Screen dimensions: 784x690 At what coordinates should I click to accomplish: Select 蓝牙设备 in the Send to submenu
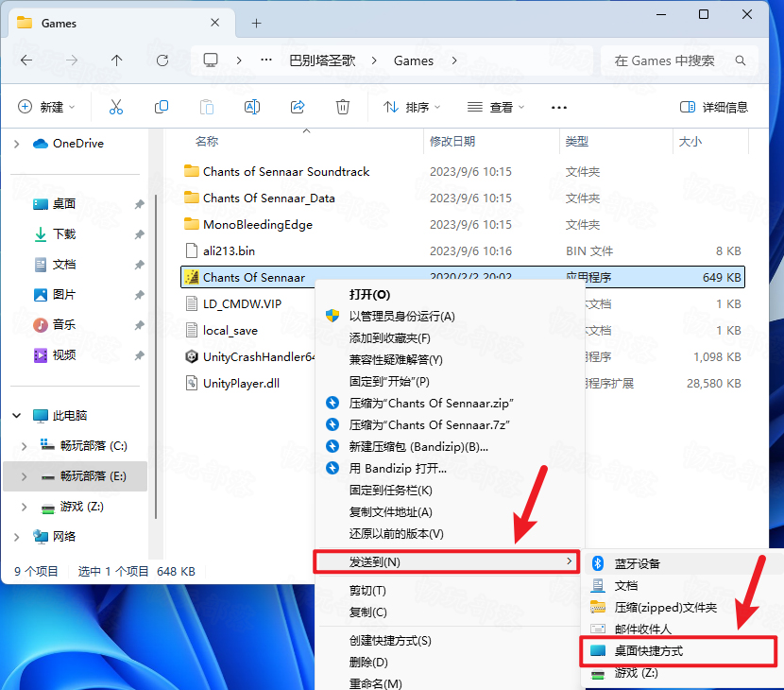tap(637, 564)
